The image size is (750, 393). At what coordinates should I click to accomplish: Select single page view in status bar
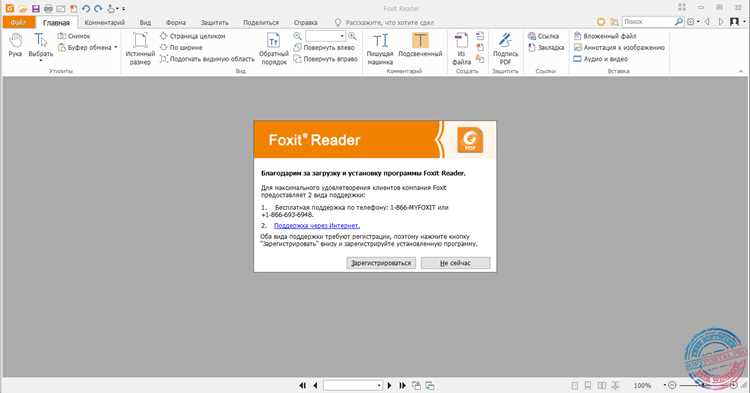[x=575, y=385]
